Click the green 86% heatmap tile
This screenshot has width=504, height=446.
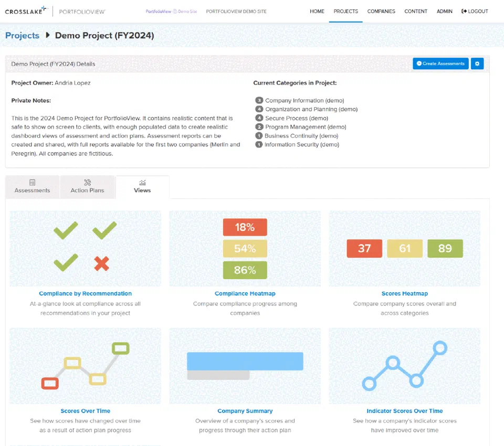point(245,270)
